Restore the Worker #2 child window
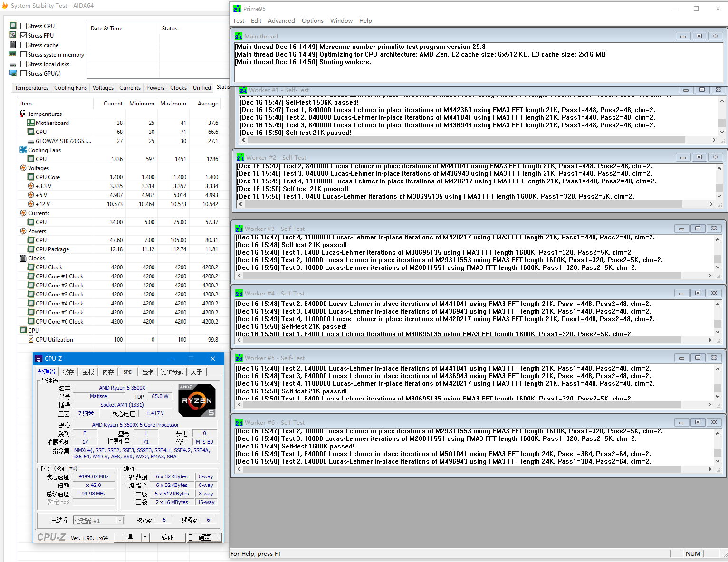 (x=699, y=157)
